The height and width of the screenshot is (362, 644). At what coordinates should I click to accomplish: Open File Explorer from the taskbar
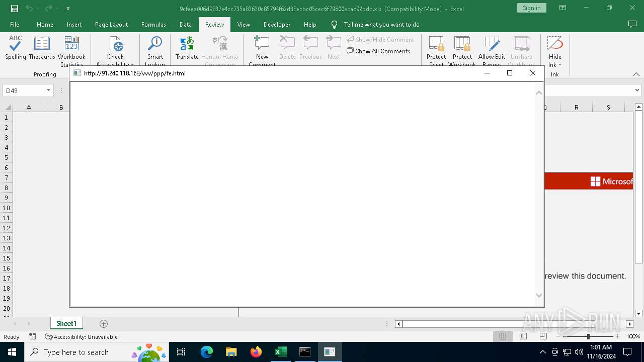click(x=231, y=352)
